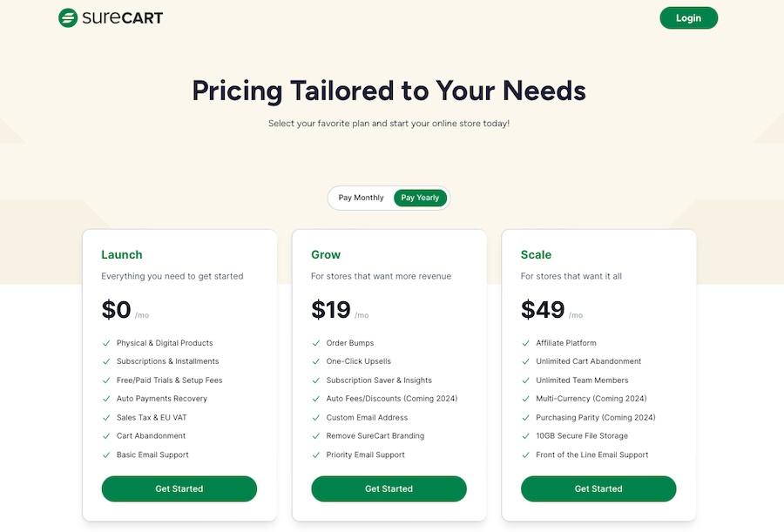Screen dimensions: 784x532
Task: Select the Pay Yearly billing option
Action: (420, 198)
